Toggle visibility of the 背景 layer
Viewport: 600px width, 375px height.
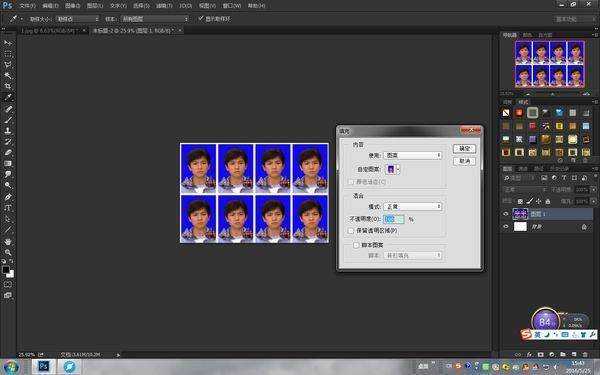505,227
